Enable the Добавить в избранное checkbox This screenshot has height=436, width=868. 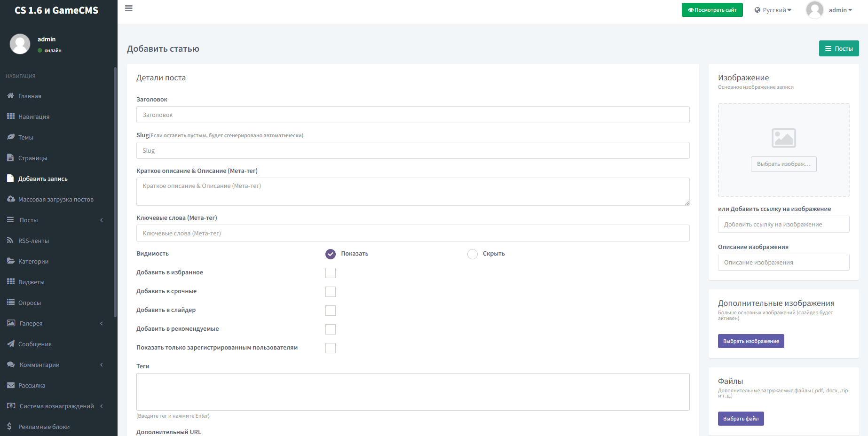[331, 273]
